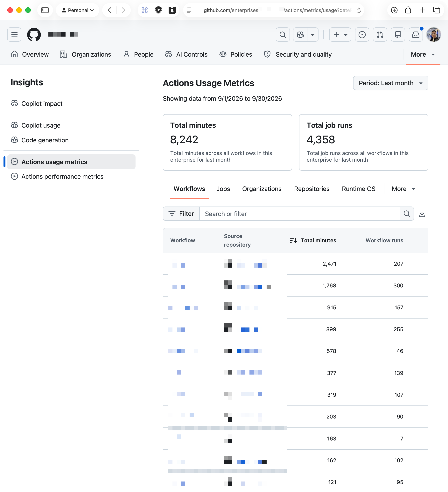Click the Workflow runs column header

(x=384, y=240)
